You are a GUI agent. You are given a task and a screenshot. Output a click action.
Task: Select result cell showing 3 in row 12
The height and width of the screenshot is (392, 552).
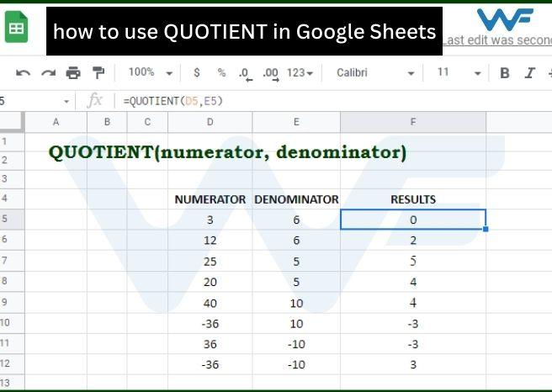coord(413,364)
